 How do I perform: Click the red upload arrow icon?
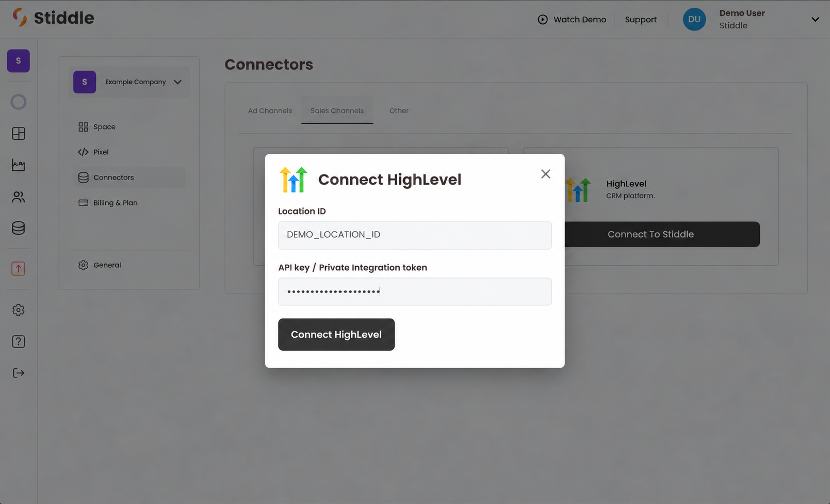point(19,269)
